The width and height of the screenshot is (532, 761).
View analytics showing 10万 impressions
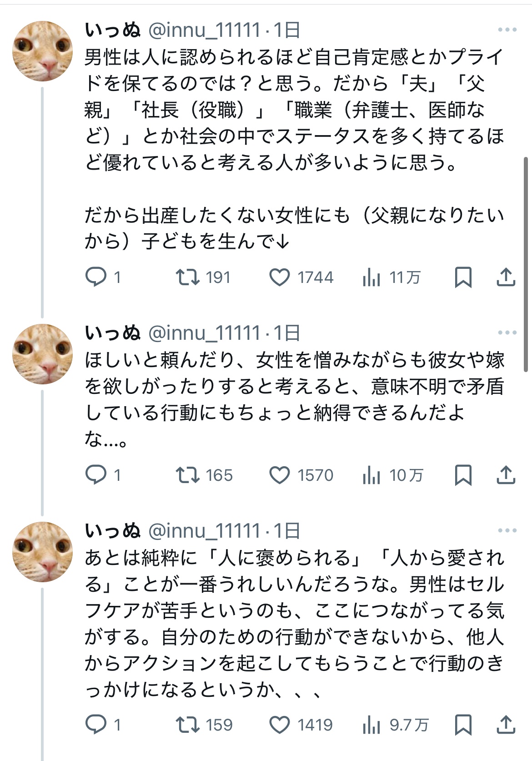371,475
